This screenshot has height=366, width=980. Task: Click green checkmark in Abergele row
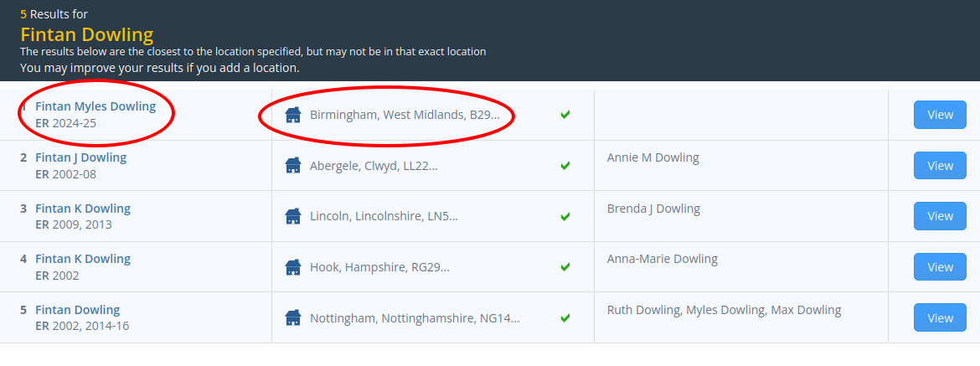pyautogui.click(x=565, y=166)
